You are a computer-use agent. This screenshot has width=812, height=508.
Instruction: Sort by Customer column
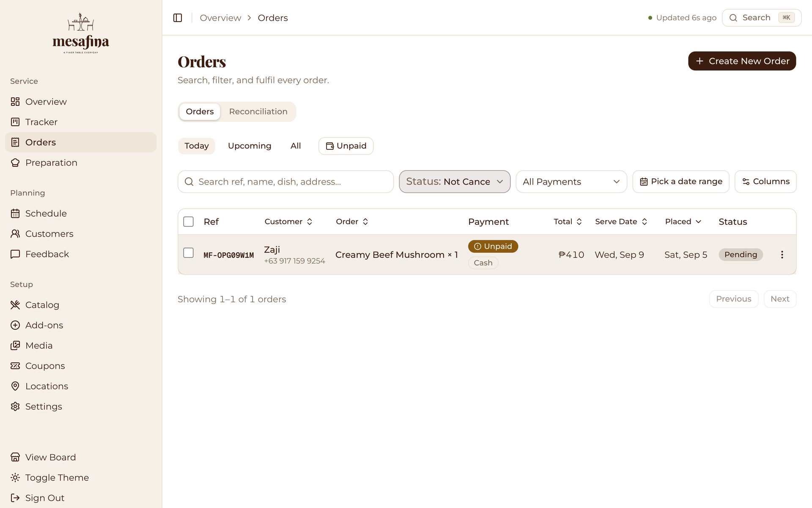pos(288,221)
